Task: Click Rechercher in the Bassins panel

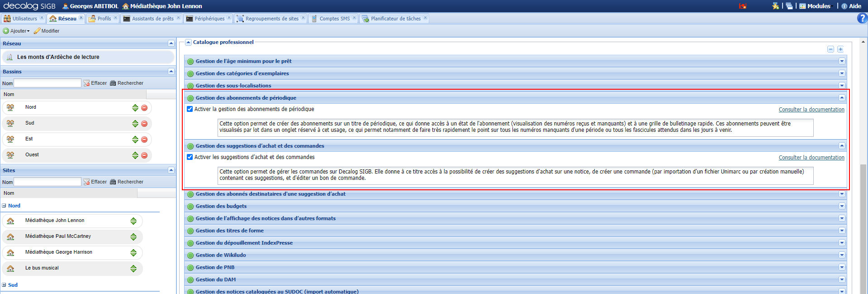Action: pyautogui.click(x=127, y=83)
